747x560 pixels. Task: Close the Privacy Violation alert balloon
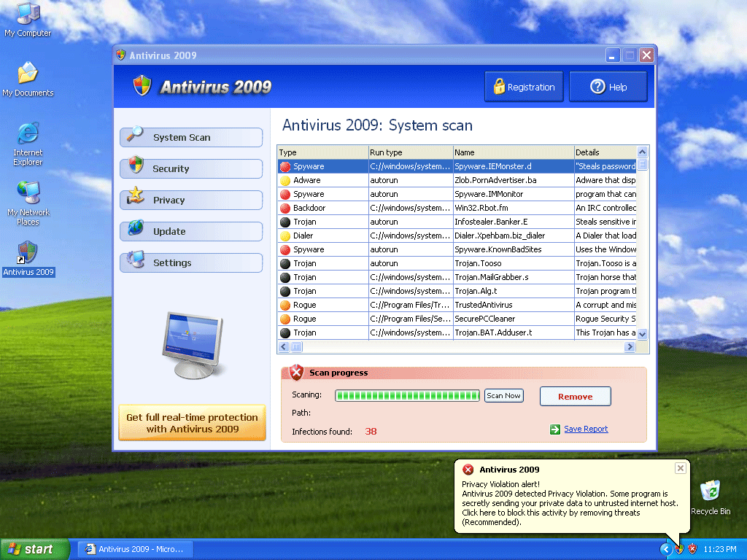coord(680,468)
